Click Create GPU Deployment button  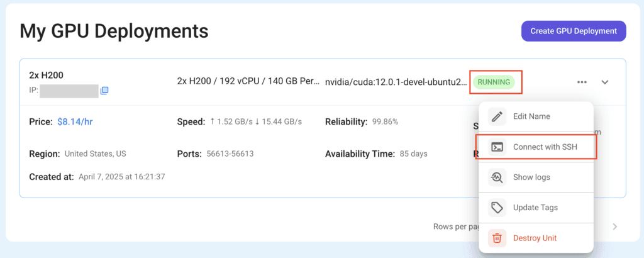click(x=574, y=31)
